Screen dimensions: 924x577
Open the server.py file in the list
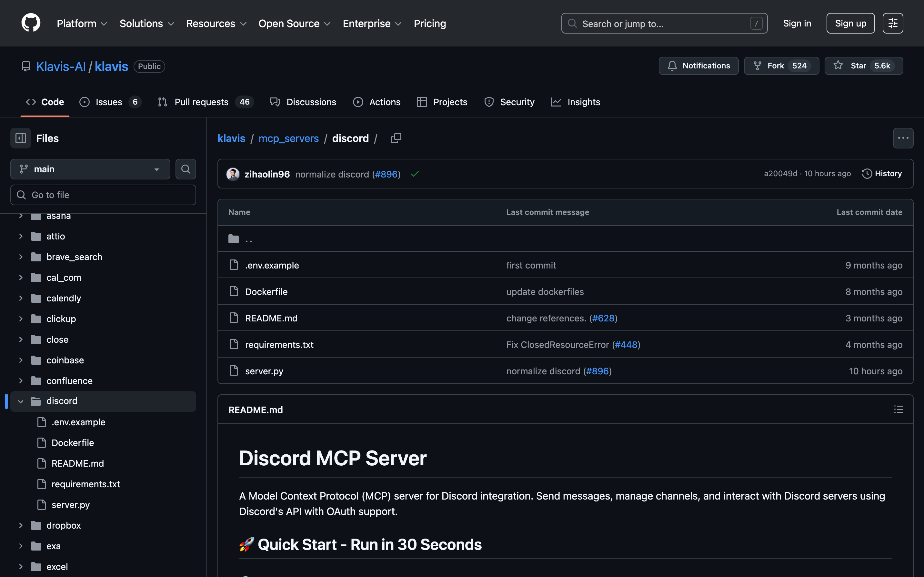tap(264, 371)
